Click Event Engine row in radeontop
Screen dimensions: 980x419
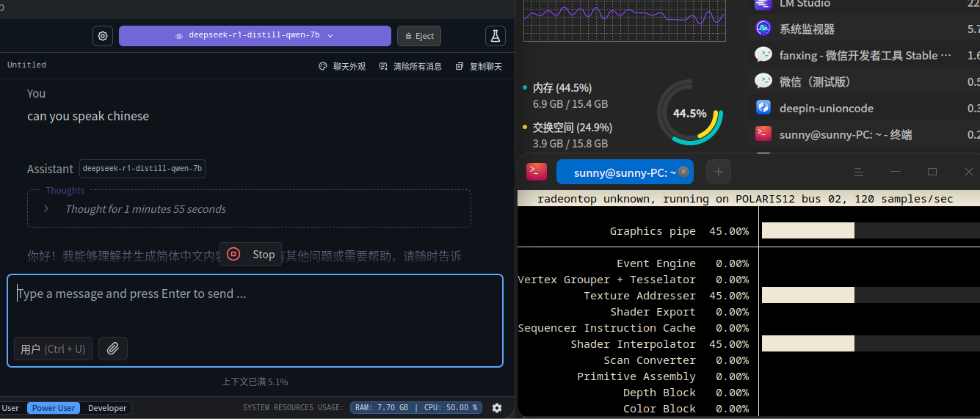coord(683,263)
